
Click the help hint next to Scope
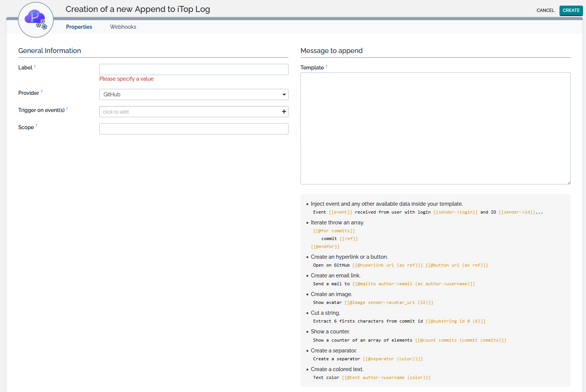click(36, 126)
